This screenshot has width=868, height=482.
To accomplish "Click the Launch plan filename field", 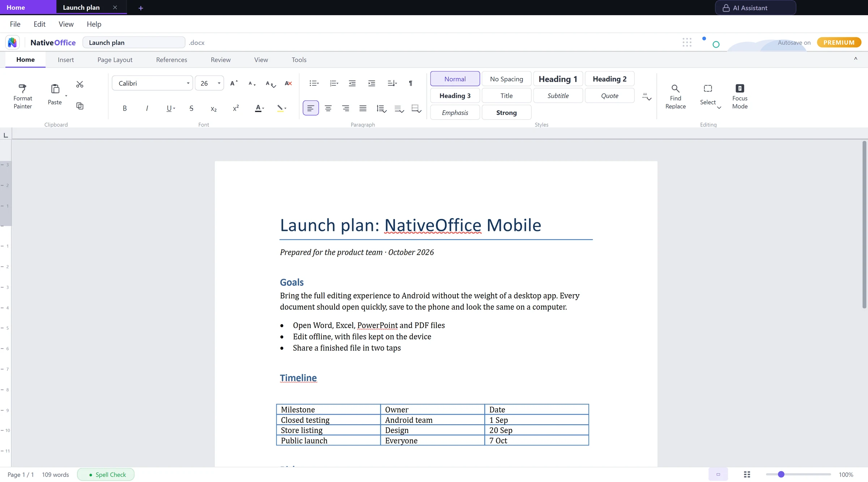I will 134,42.
